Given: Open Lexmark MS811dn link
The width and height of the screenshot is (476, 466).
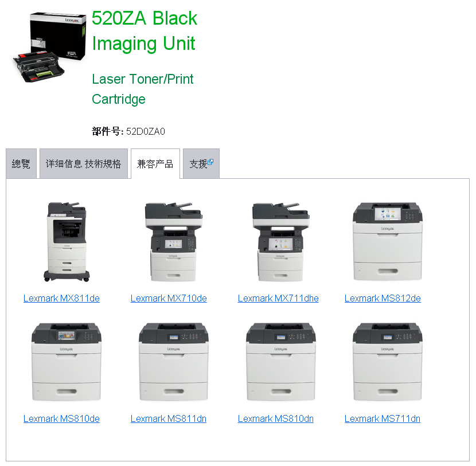Looking at the screenshot, I should point(169,418).
